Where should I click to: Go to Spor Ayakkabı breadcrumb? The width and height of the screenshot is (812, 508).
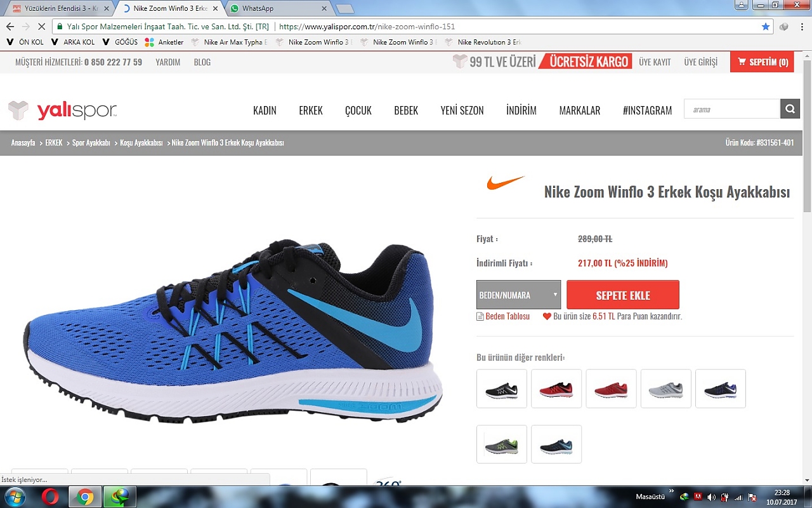coord(91,143)
